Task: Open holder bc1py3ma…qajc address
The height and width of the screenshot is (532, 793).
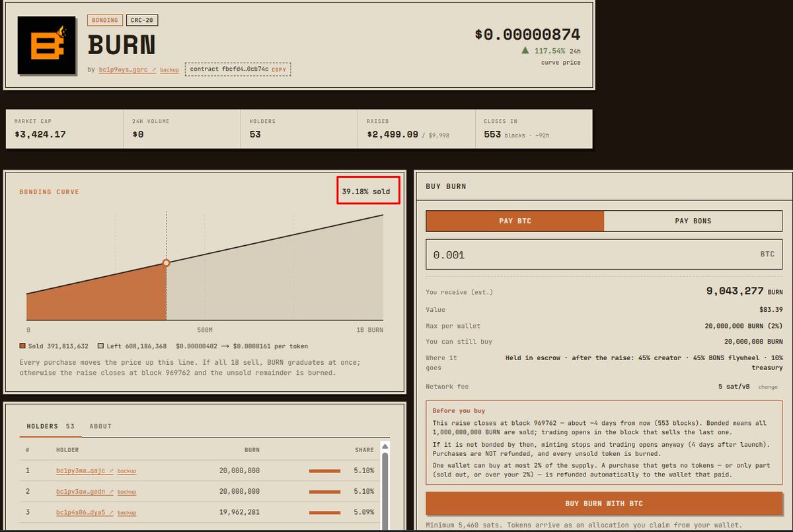Action: [85, 471]
